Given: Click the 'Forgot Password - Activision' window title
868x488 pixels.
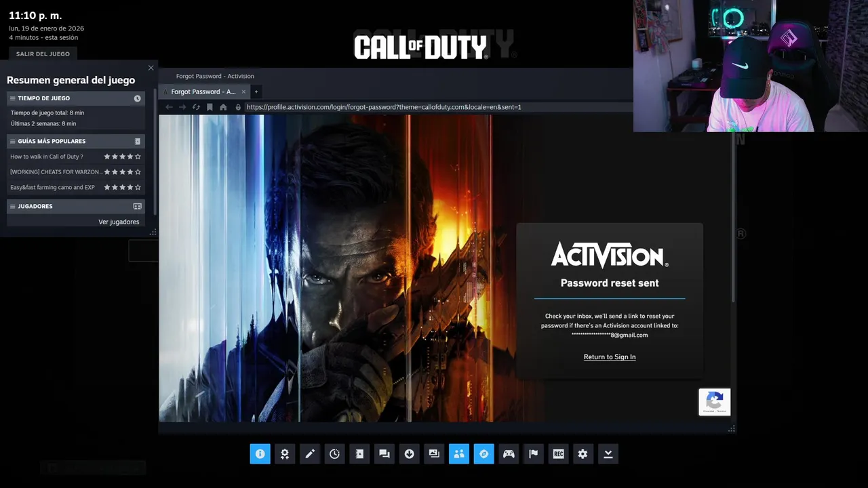Looking at the screenshot, I should click(215, 77).
